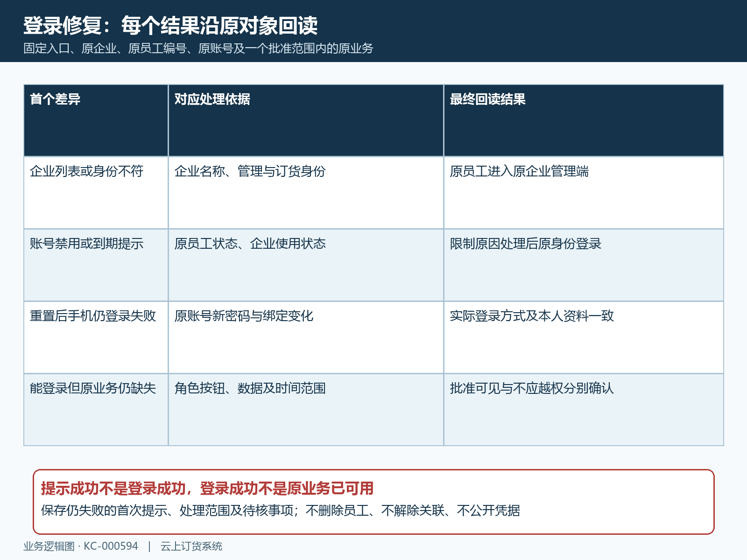
Task: Click the note line starting 保存仍失败的首次提示
Action: click(281, 511)
